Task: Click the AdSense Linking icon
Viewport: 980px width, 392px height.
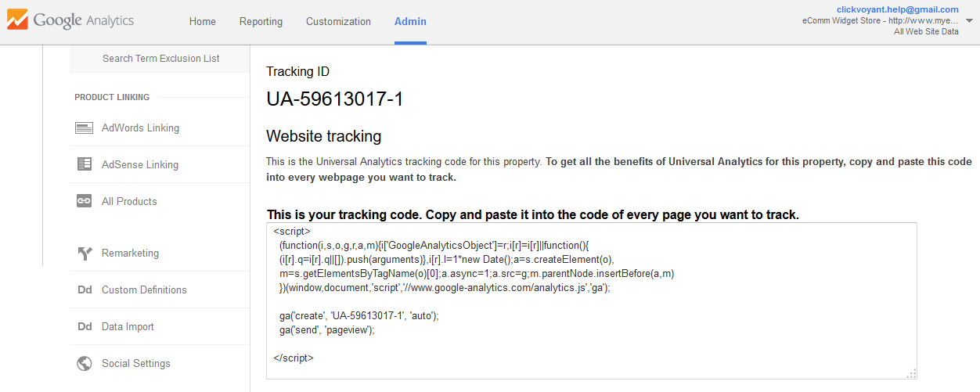Action: coord(85,164)
